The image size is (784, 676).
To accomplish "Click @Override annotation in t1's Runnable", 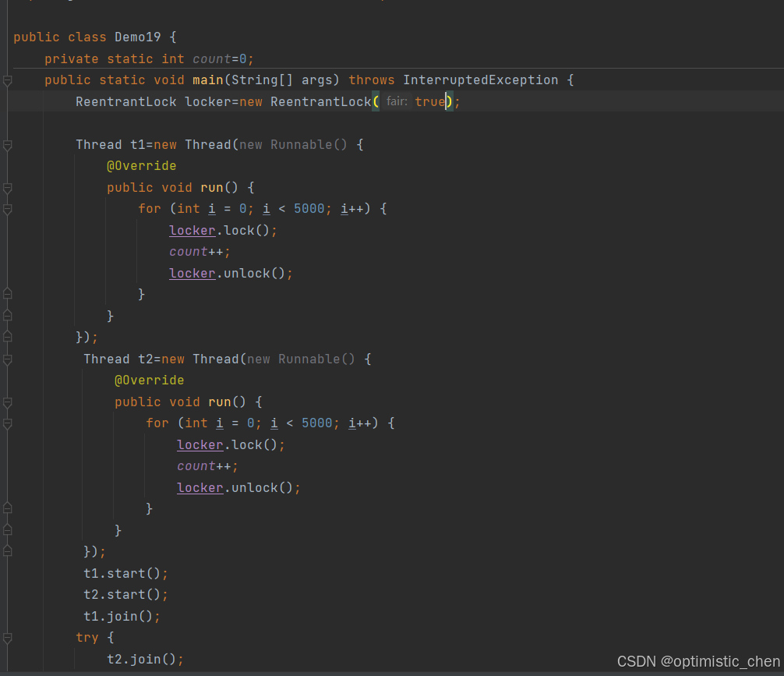I will 142,165.
